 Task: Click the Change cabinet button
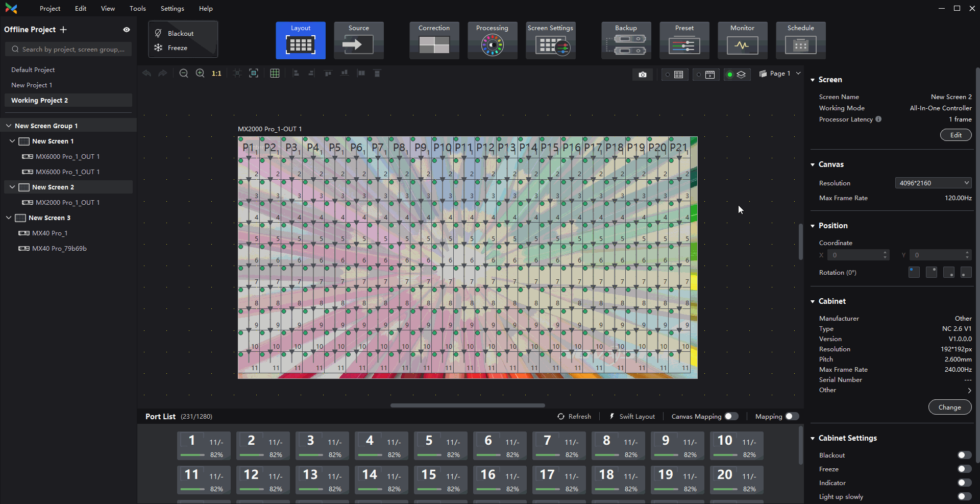(949, 407)
